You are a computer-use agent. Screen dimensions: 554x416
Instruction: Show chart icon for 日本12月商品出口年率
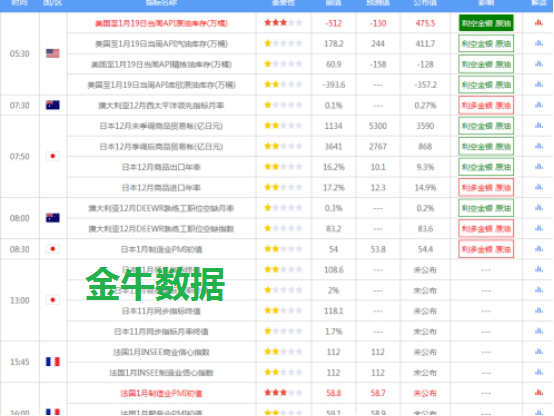539,166
